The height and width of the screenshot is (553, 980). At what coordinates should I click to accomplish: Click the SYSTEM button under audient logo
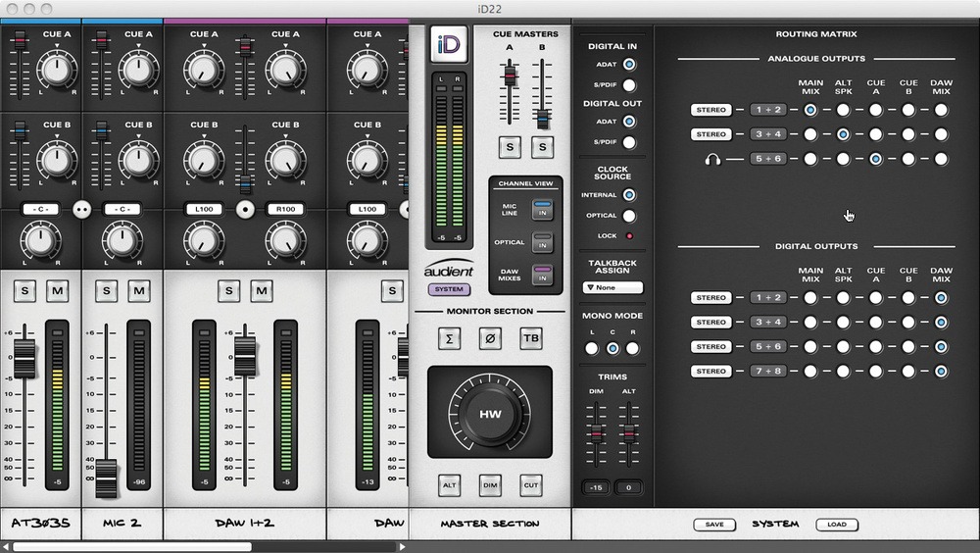[449, 289]
